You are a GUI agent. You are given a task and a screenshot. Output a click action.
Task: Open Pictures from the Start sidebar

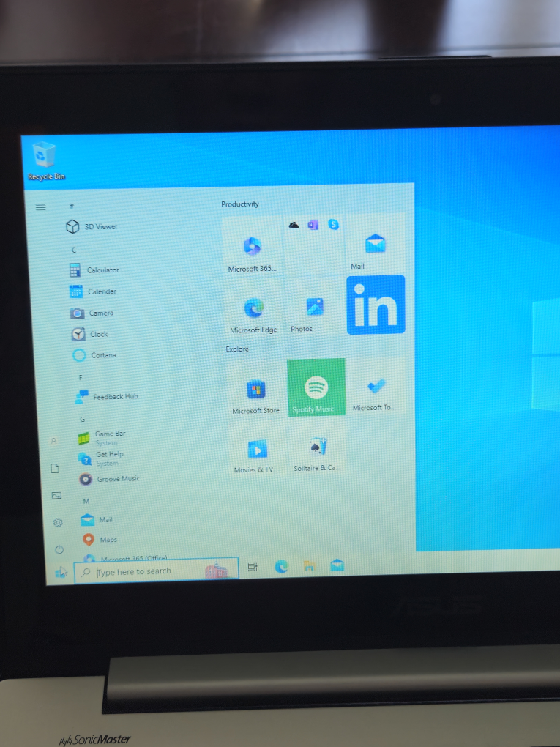click(x=56, y=496)
